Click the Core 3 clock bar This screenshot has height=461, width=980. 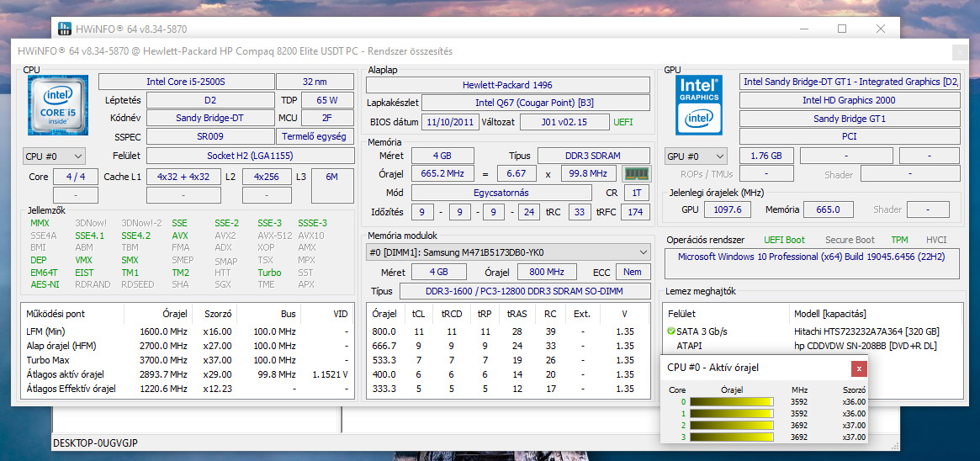point(731,437)
